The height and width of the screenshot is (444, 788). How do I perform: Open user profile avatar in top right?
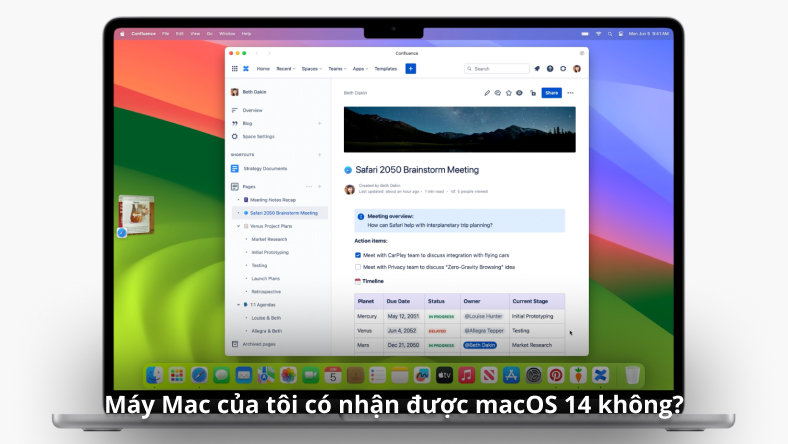click(x=577, y=69)
